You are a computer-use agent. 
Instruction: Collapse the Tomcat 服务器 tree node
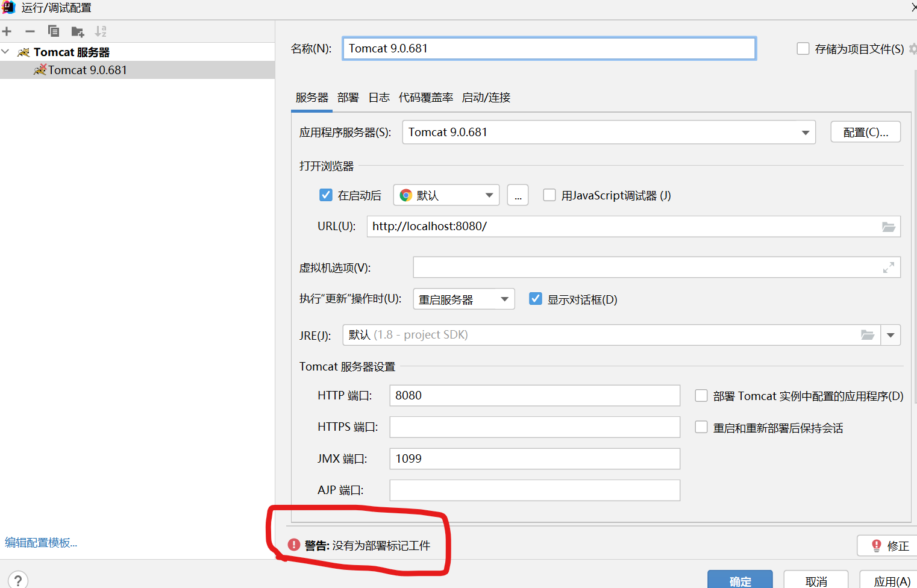(5, 52)
